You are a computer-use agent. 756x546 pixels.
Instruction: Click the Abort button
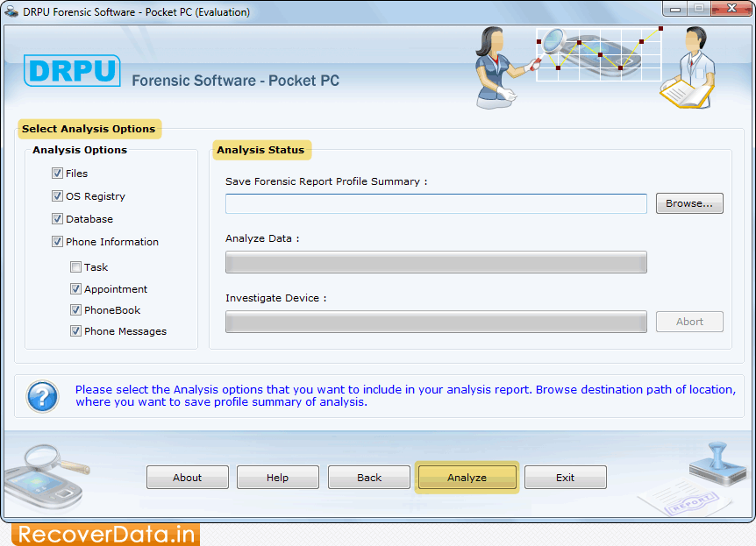689,322
